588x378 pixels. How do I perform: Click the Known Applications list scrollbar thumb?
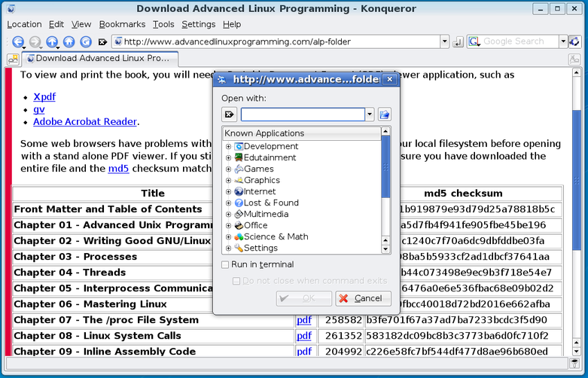pyautogui.click(x=385, y=166)
